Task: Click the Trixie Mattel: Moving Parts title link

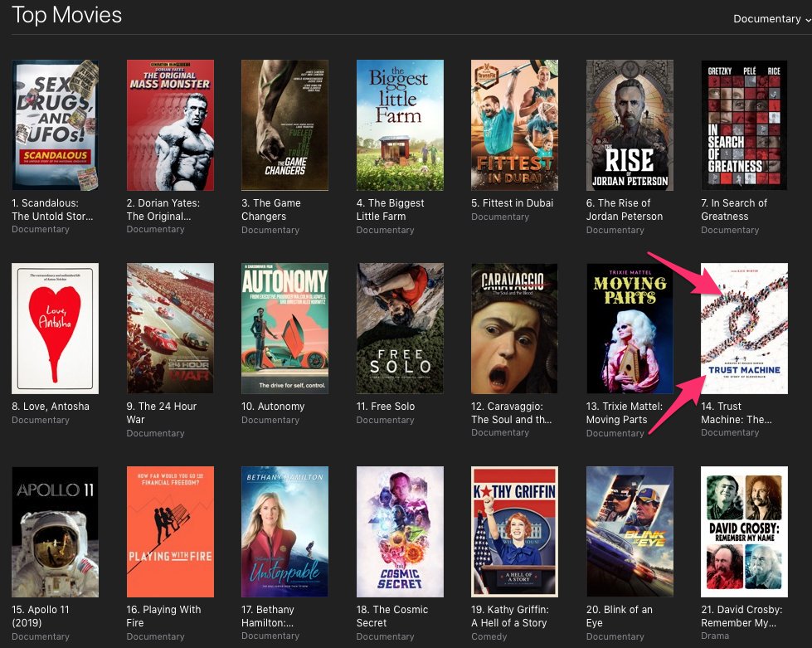Action: click(616, 412)
